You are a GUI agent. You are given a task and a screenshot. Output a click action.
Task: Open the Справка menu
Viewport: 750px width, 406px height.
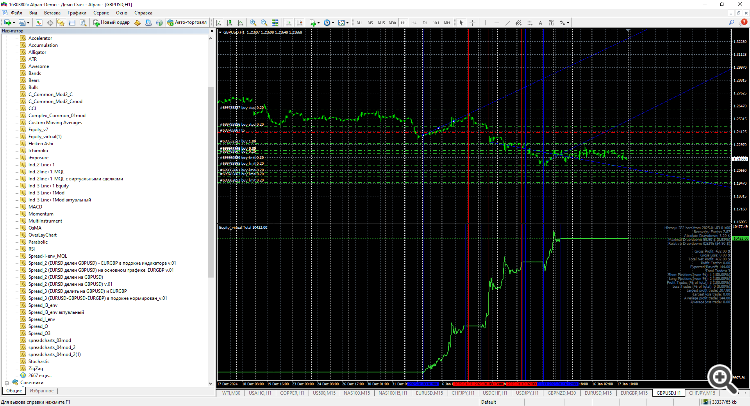tap(143, 13)
